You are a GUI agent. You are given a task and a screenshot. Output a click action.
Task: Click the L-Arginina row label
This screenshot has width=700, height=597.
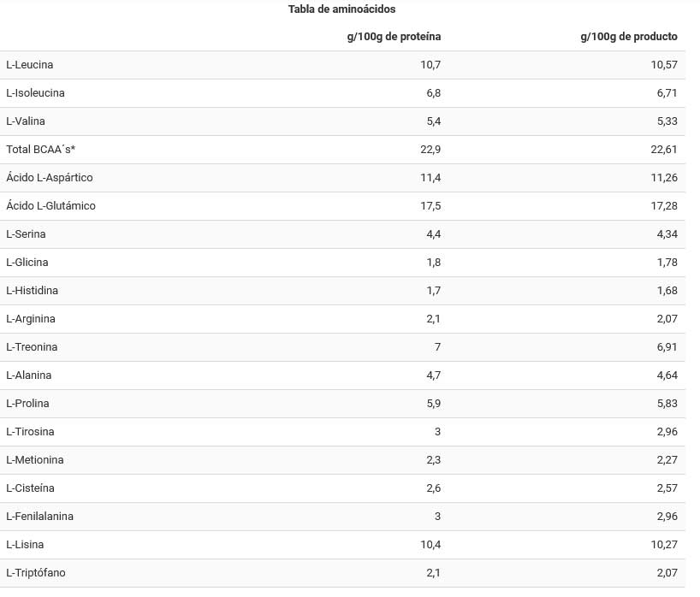pyautogui.click(x=31, y=319)
